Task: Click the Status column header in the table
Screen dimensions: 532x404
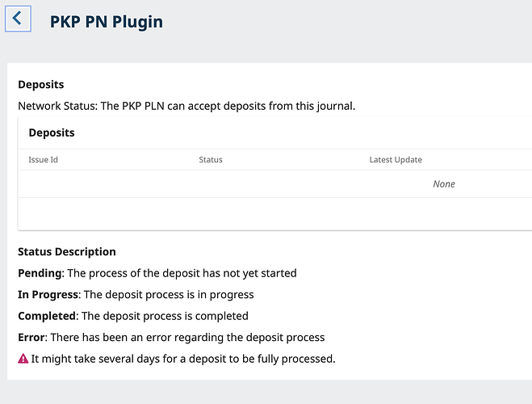Action: click(211, 160)
